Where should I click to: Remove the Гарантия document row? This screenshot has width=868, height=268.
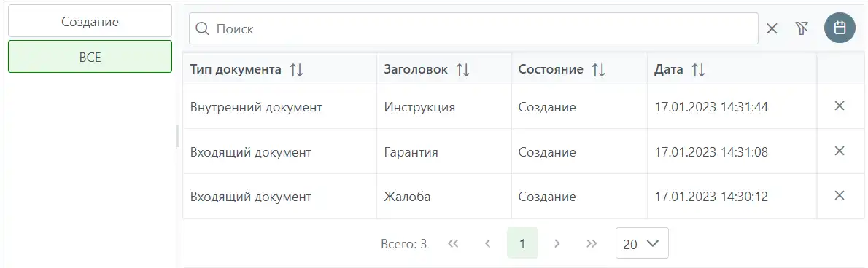(x=840, y=151)
